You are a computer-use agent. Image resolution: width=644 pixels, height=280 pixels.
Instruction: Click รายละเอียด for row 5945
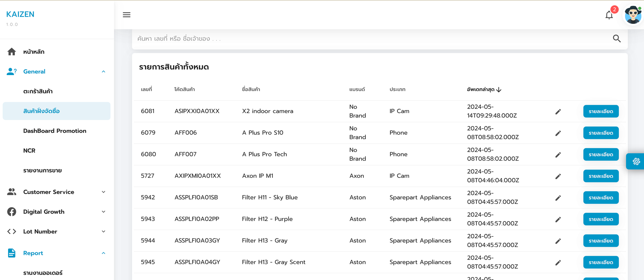tap(601, 263)
